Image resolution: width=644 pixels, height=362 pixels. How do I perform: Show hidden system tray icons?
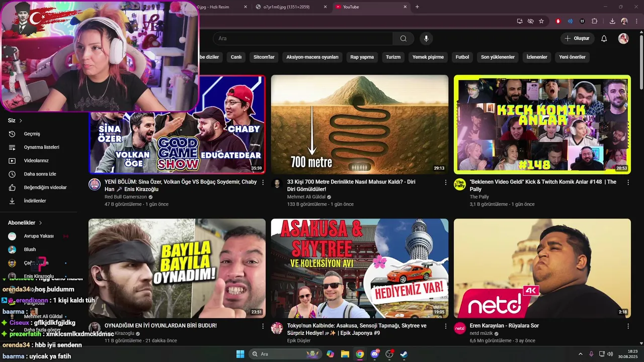pyautogui.click(x=580, y=354)
